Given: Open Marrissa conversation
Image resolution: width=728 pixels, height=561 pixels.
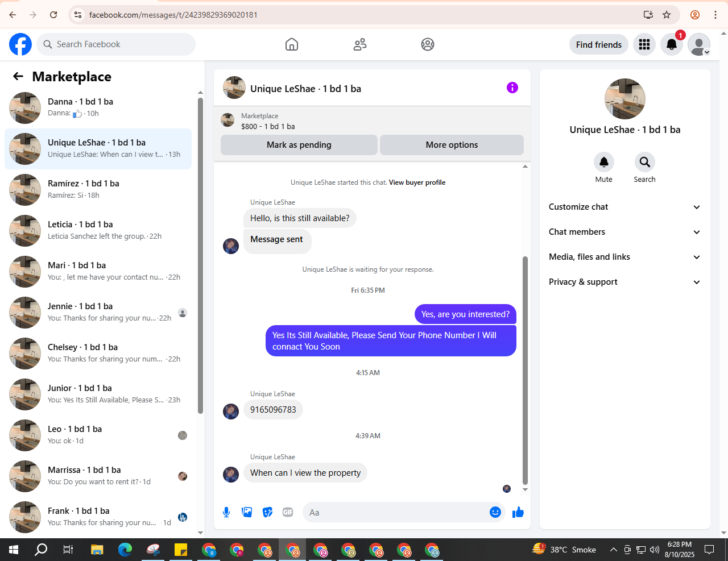Looking at the screenshot, I should tap(98, 476).
